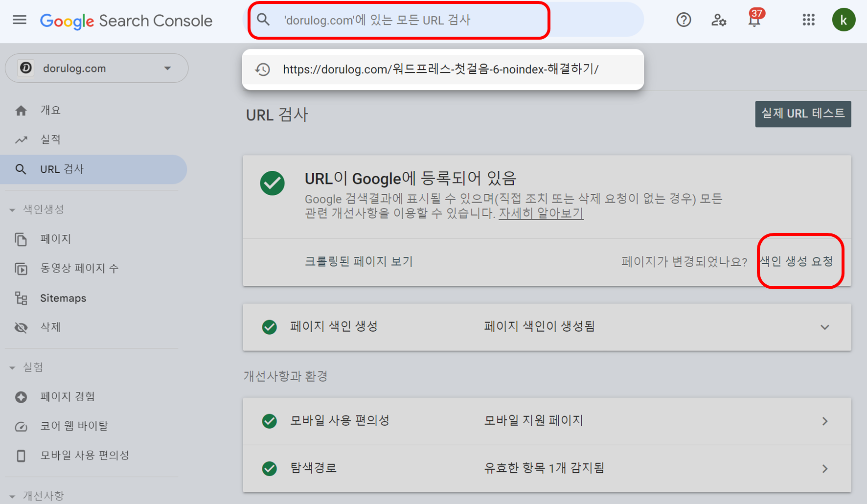Open the 자세히 알아보기 link
Screen dimensions: 867x504
pyautogui.click(x=541, y=213)
